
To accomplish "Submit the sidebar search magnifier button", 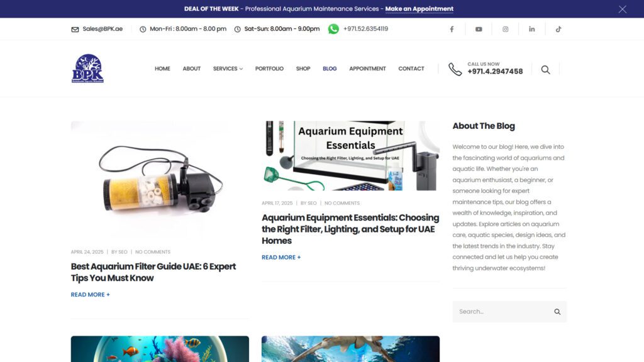I will 557,312.
